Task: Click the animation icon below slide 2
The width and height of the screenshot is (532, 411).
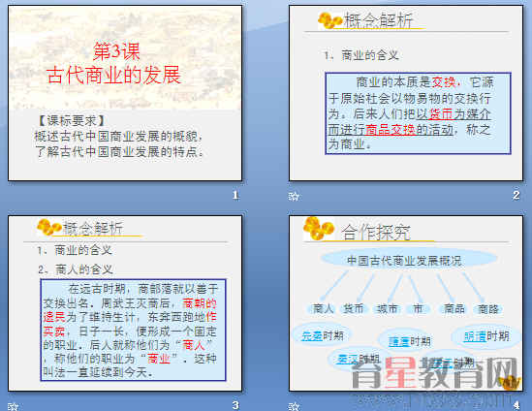Action: (294, 196)
